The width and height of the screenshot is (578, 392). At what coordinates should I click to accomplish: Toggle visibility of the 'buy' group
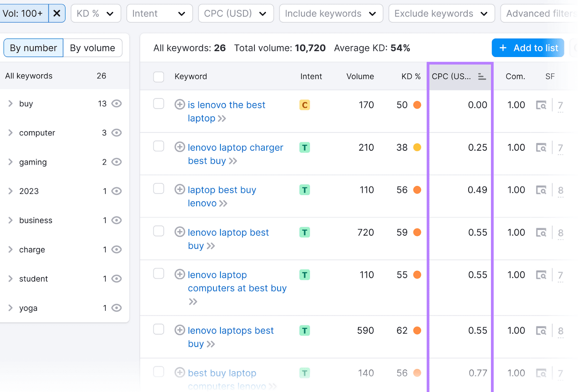[x=116, y=104]
